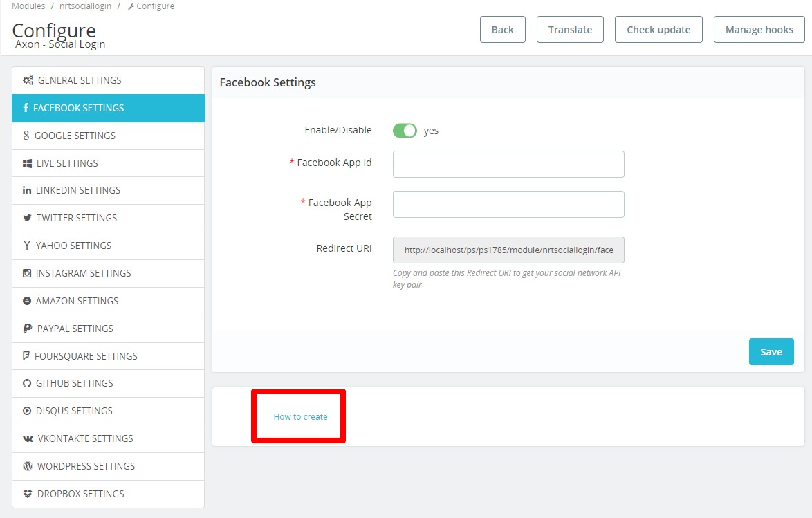Disable the Facebook Enable/Disable toggle

(404, 130)
